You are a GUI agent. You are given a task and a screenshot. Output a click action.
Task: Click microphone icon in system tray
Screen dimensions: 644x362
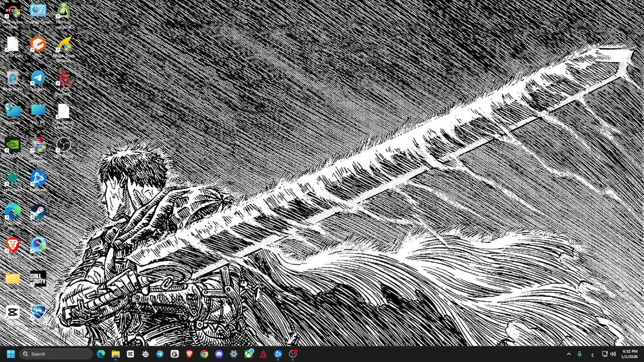click(580, 354)
